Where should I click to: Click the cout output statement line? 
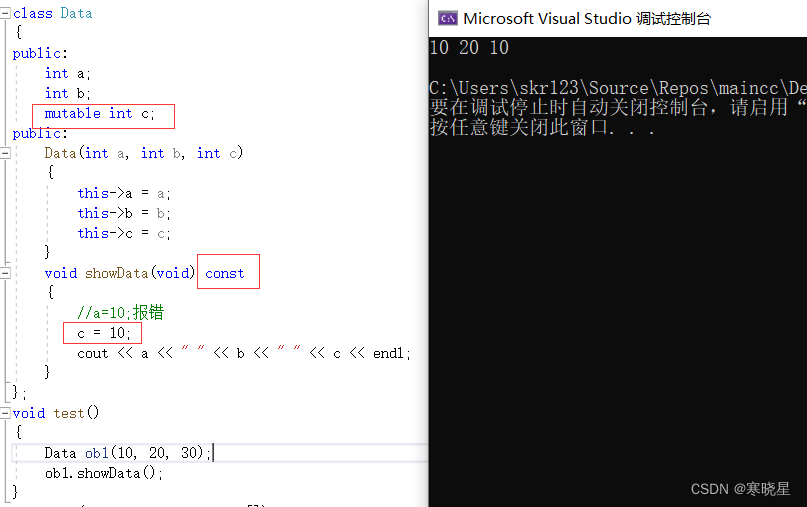pos(244,353)
